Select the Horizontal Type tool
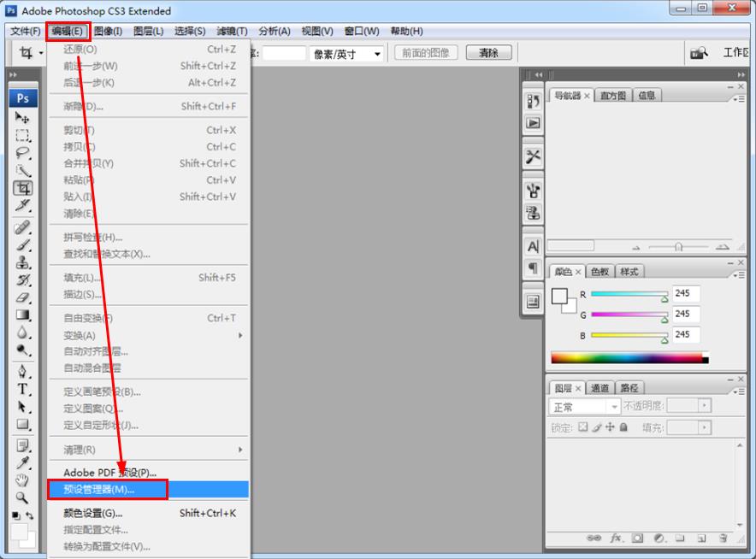Screen dimensions: 756x559 pyautogui.click(x=23, y=389)
